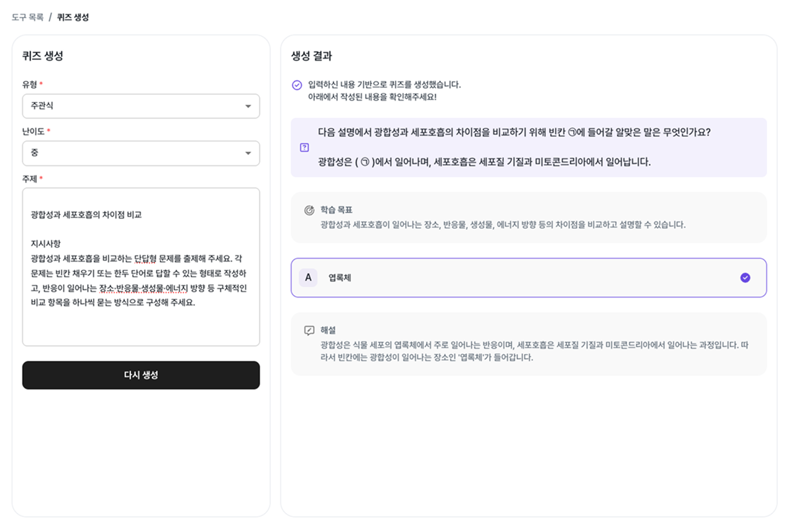The image size is (796, 532).
Task: Click the 학습 목표 learning objective section
Action: 530,216
